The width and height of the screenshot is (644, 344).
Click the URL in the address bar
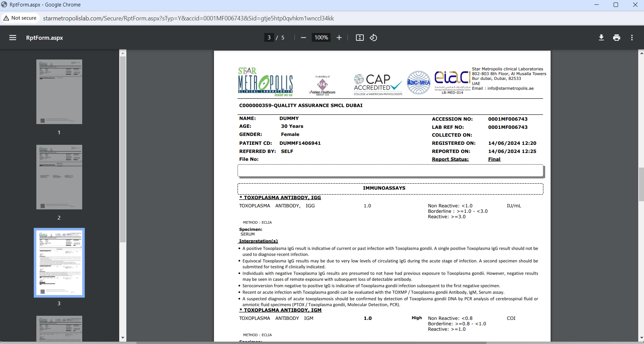(189, 18)
